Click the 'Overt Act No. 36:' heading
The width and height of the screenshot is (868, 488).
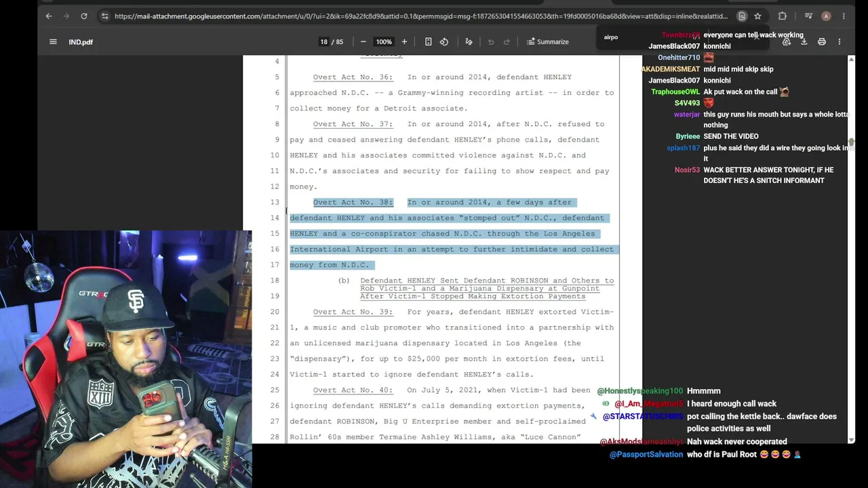[x=353, y=77]
